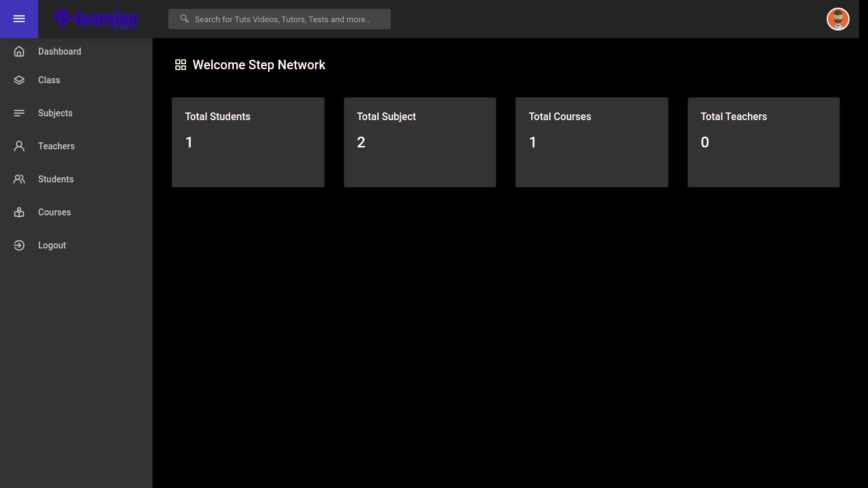868x488 pixels.
Task: Select Subjects in the sidebar
Action: tap(55, 113)
